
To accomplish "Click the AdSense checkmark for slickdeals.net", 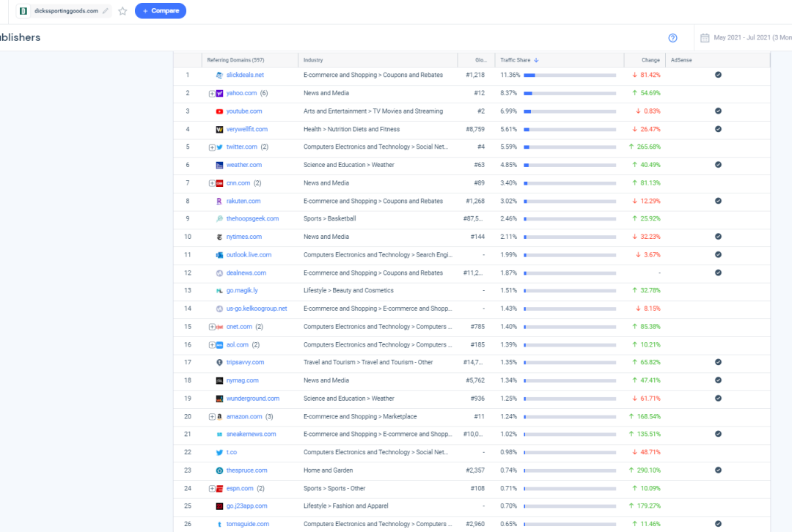I will pos(718,75).
